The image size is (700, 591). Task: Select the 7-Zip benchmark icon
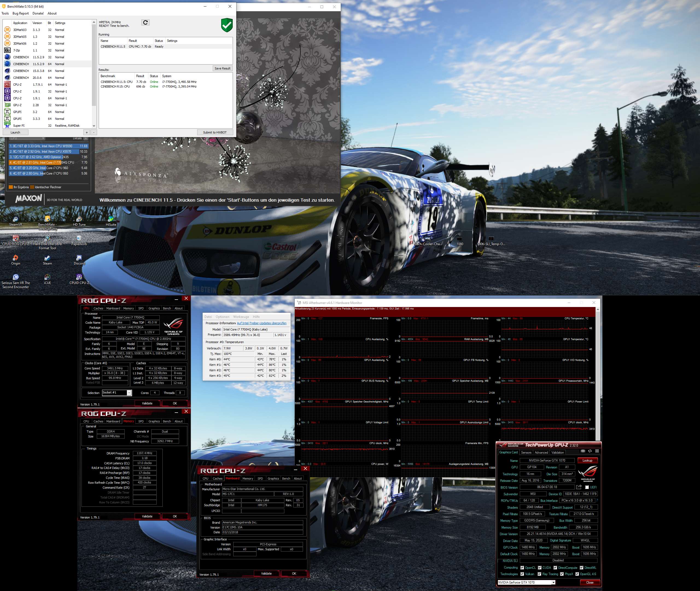tap(7, 50)
